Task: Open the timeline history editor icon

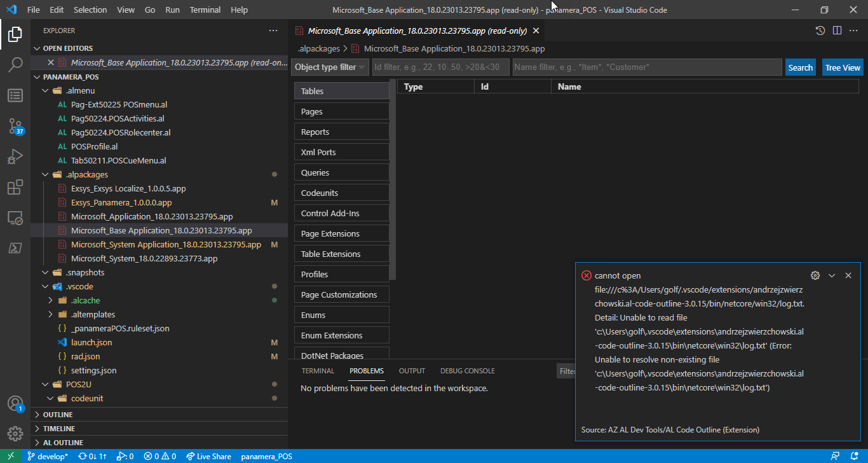Action: [x=820, y=31]
